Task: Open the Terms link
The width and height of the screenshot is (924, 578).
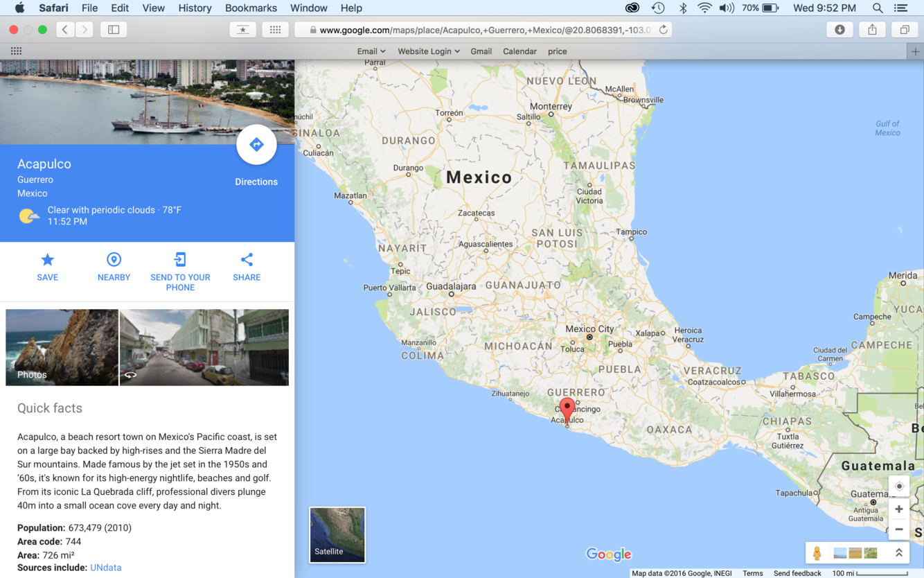Action: pos(752,573)
